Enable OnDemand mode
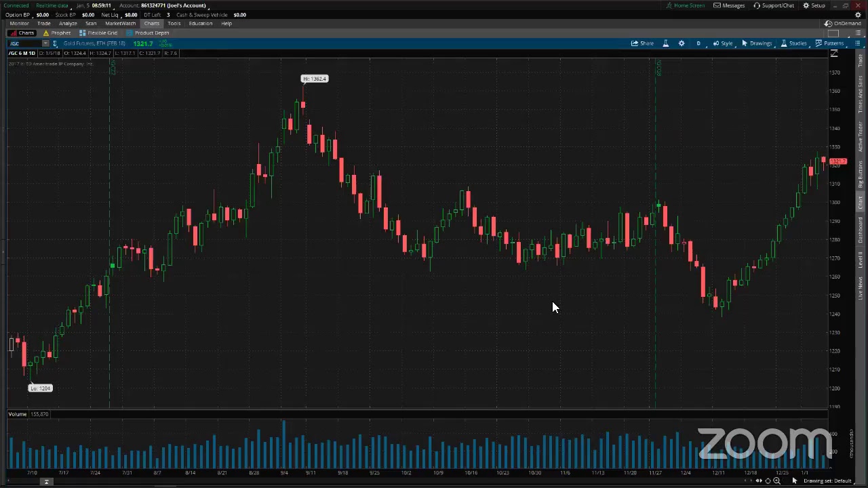 (x=843, y=23)
